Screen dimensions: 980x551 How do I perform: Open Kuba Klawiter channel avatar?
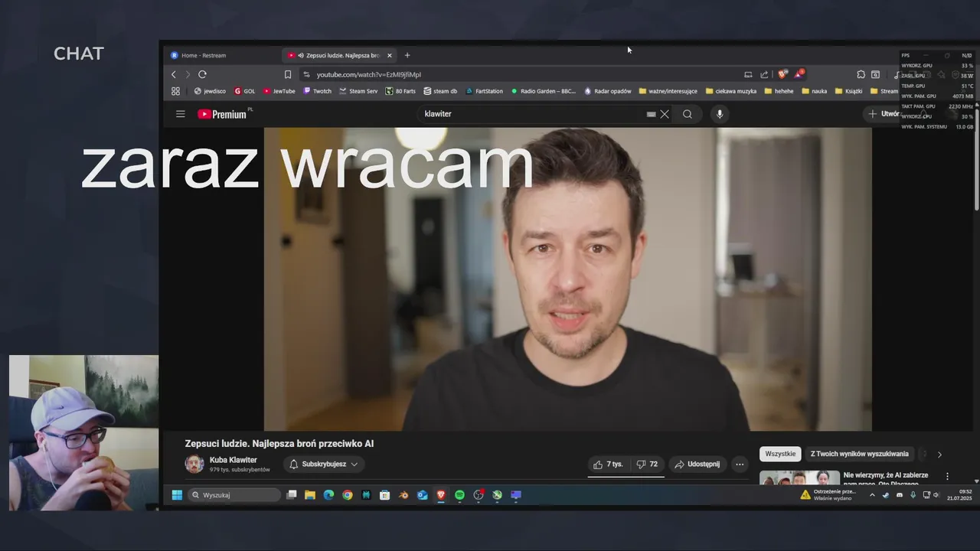pos(194,464)
